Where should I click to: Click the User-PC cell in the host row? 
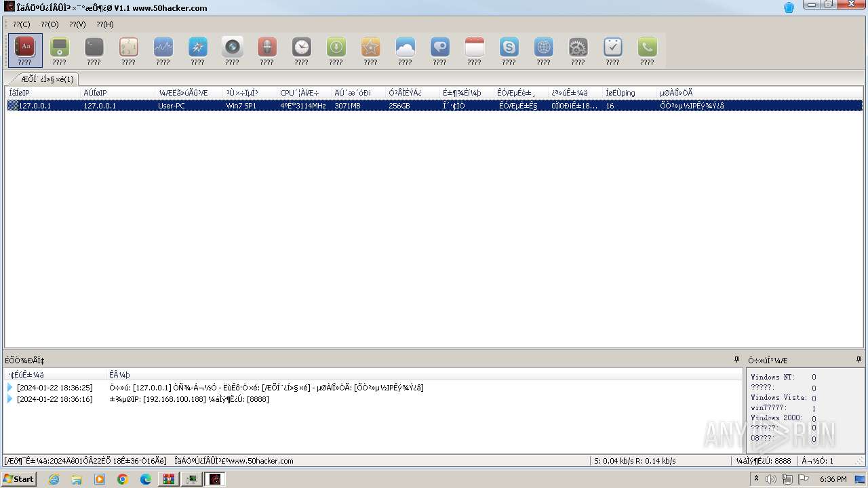coord(172,106)
